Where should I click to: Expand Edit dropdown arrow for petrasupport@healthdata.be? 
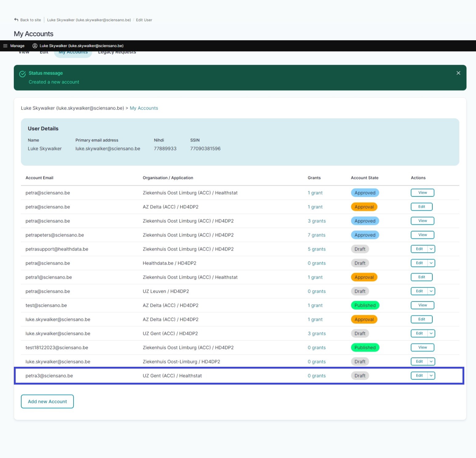(x=431, y=249)
